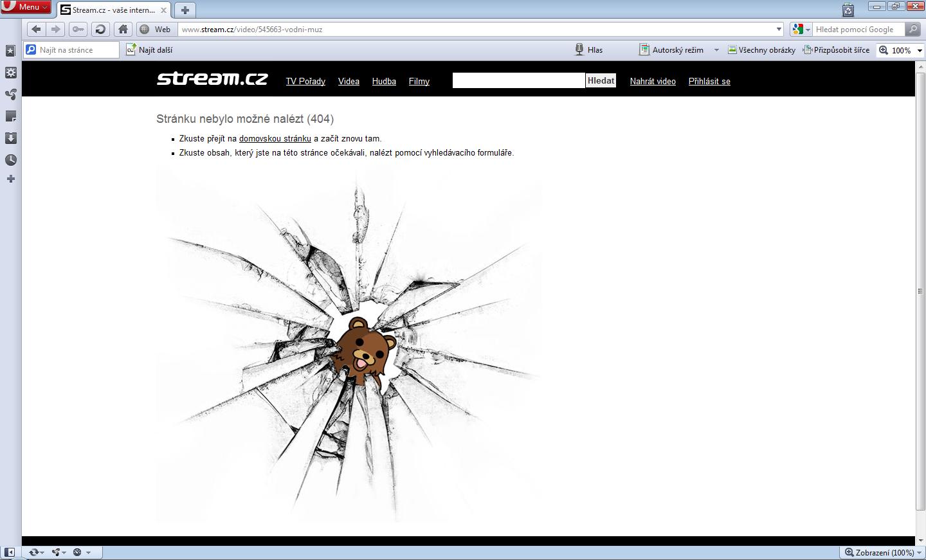The height and width of the screenshot is (560, 926).
Task: Click the Web site-info badge
Action: [x=156, y=29]
